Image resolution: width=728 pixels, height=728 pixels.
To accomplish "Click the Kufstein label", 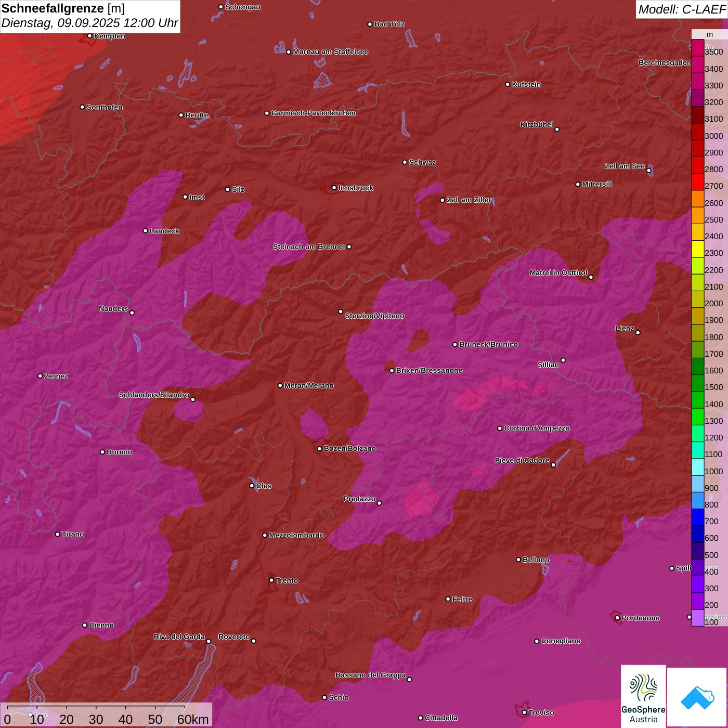I will (526, 84).
